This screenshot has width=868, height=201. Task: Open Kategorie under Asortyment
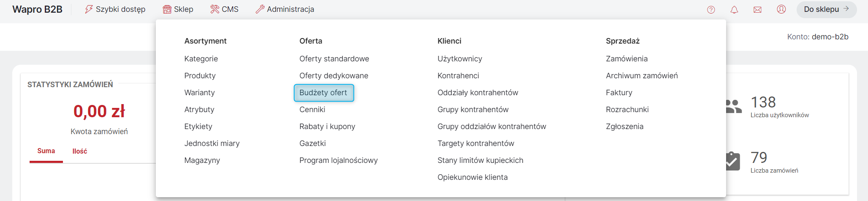coord(201,59)
